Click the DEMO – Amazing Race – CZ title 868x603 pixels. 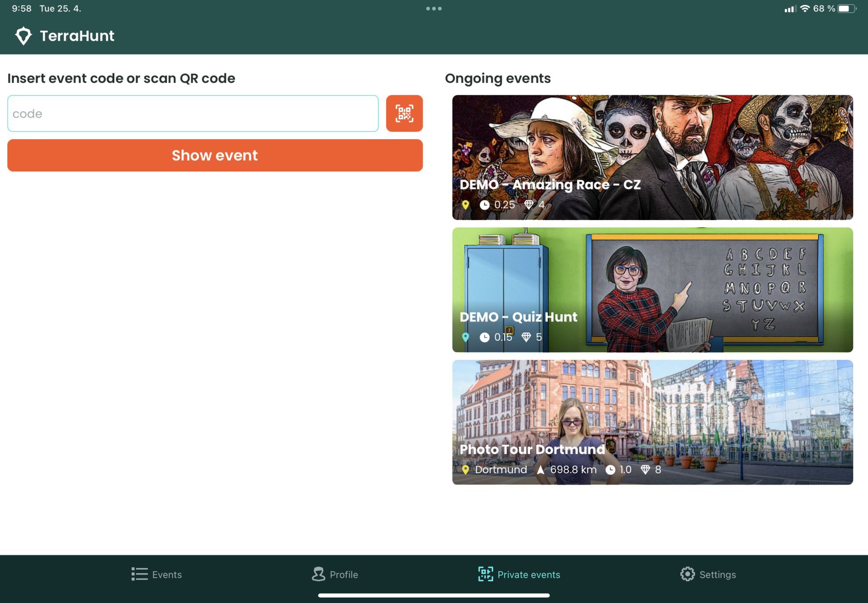(x=550, y=184)
